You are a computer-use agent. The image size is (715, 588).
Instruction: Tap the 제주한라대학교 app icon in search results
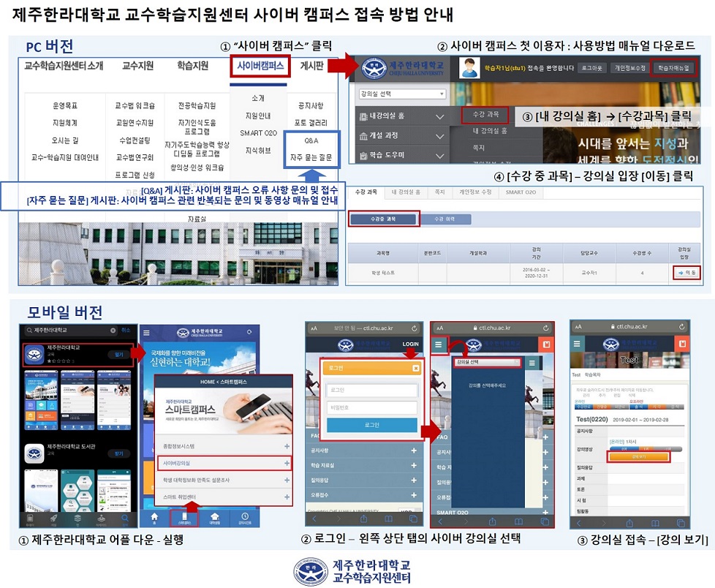coord(34,355)
